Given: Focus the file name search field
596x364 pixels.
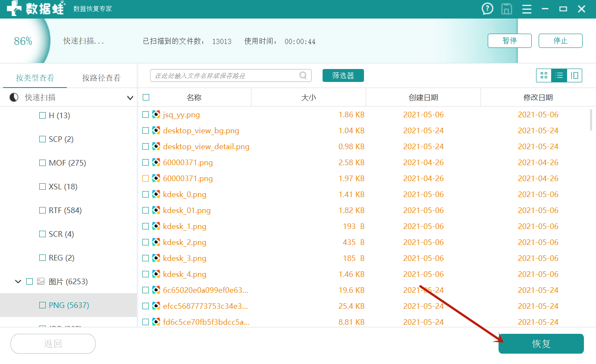Looking at the screenshot, I should coord(231,75).
